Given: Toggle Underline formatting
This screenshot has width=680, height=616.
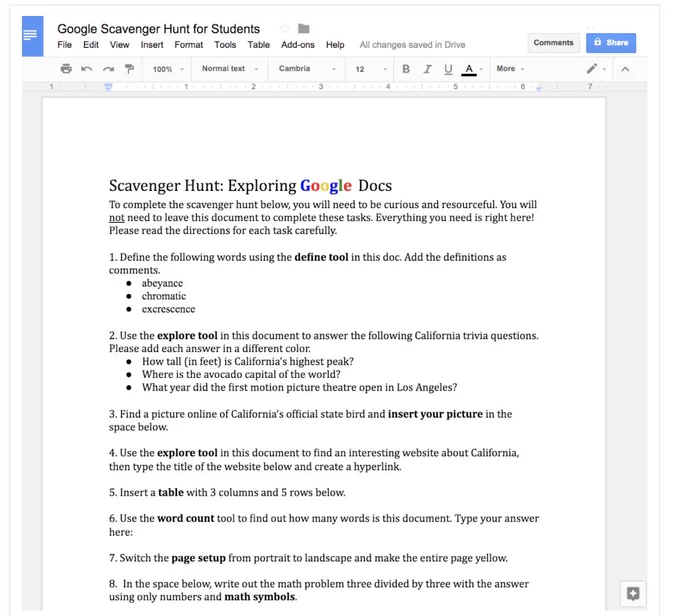Looking at the screenshot, I should (448, 69).
